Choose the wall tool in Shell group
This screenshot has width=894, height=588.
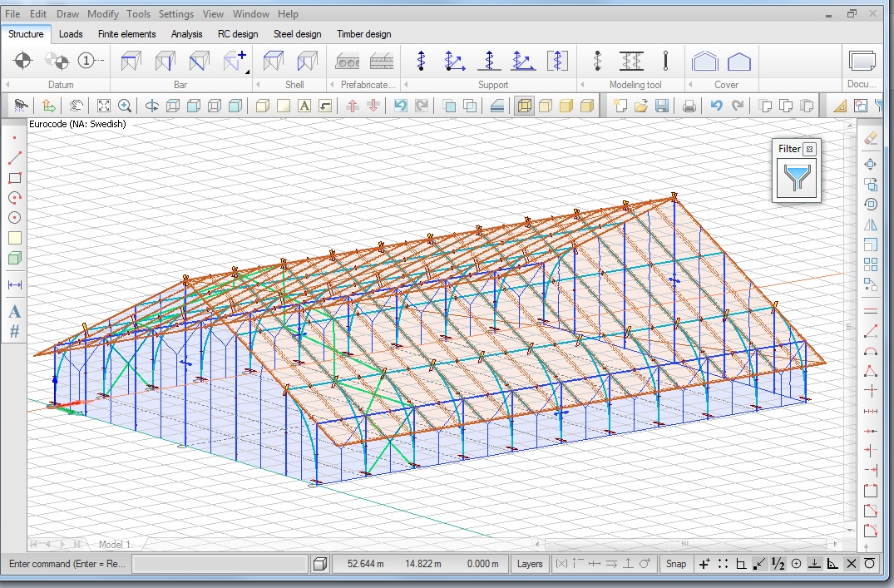308,61
